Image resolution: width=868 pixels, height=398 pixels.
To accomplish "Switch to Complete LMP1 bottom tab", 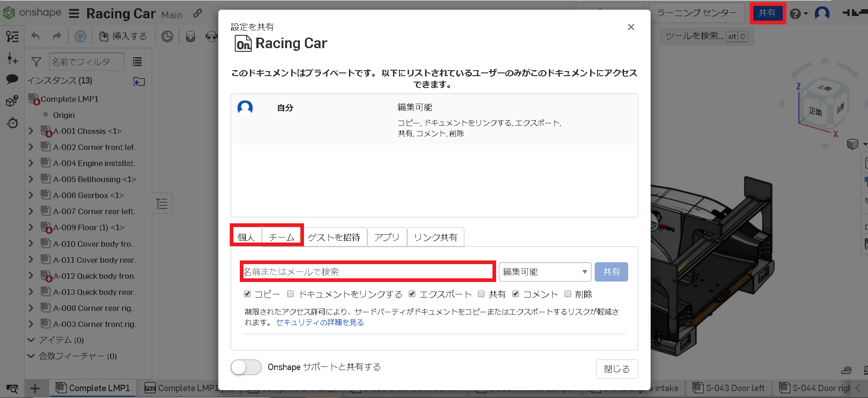I will [94, 388].
